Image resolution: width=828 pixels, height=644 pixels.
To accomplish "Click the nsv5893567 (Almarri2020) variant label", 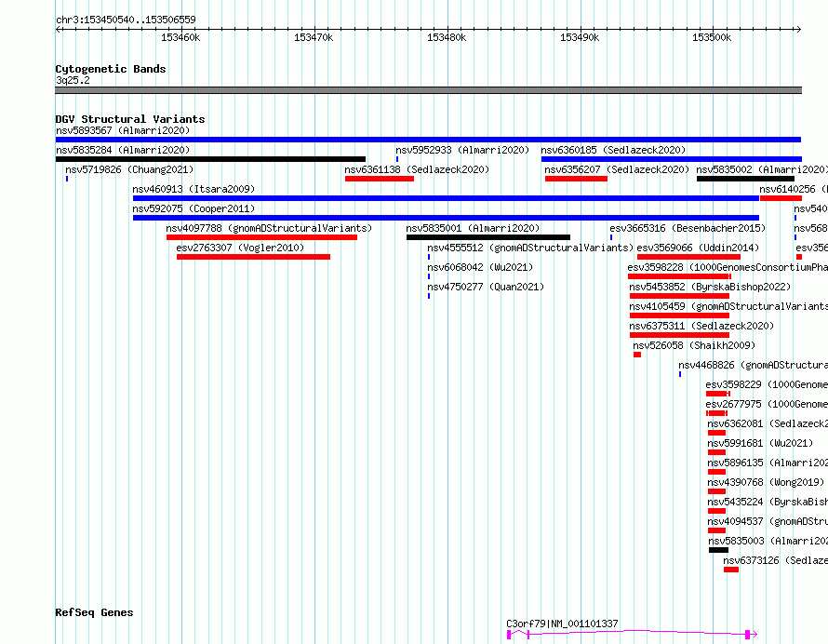I will [123, 130].
